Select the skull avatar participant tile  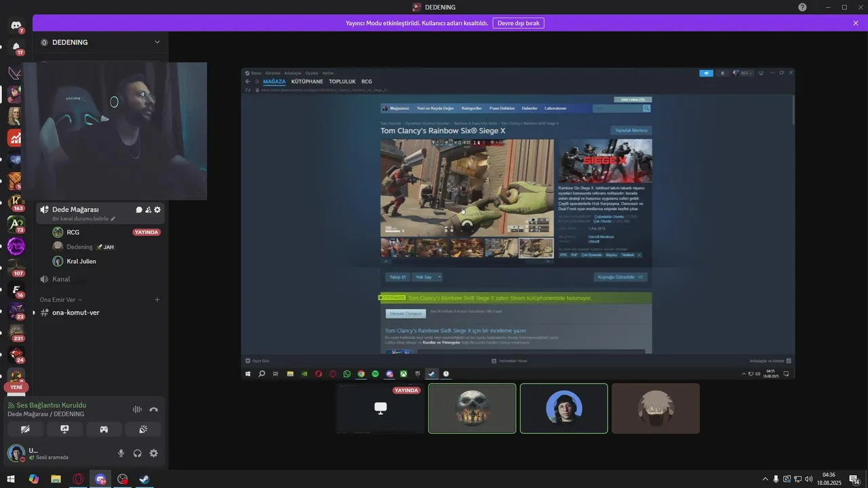472,408
